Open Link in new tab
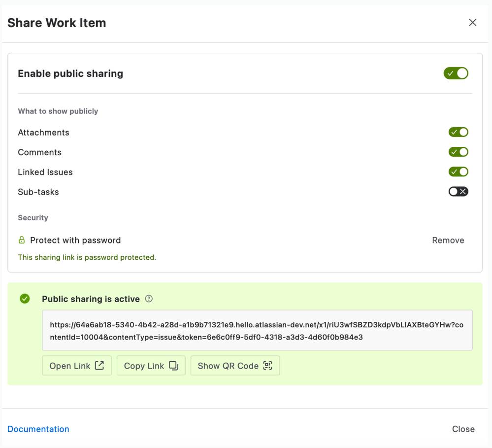Image resolution: width=492 pixels, height=448 pixels. click(x=77, y=365)
